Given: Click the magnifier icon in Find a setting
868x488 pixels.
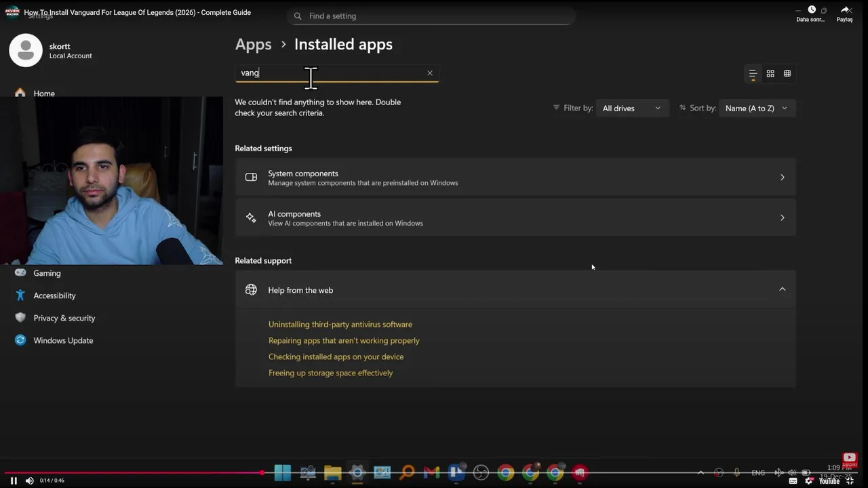Looking at the screenshot, I should click(x=298, y=16).
